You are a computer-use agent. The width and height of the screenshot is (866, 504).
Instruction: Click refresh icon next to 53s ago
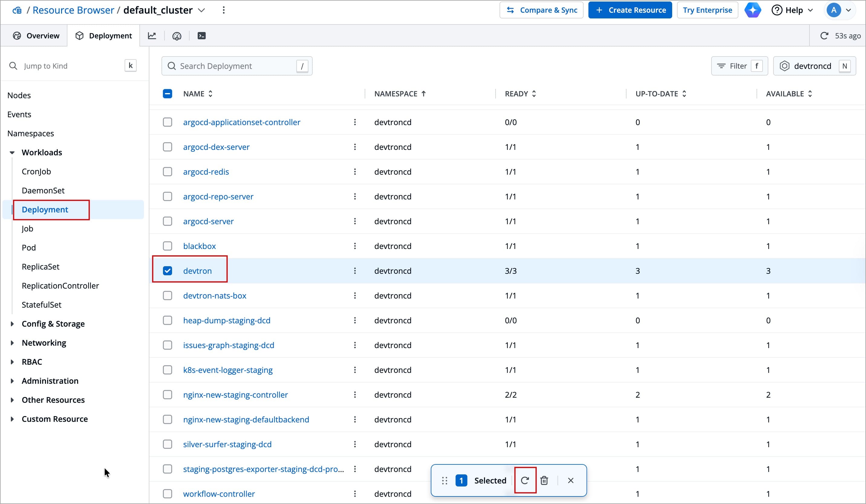click(x=824, y=36)
